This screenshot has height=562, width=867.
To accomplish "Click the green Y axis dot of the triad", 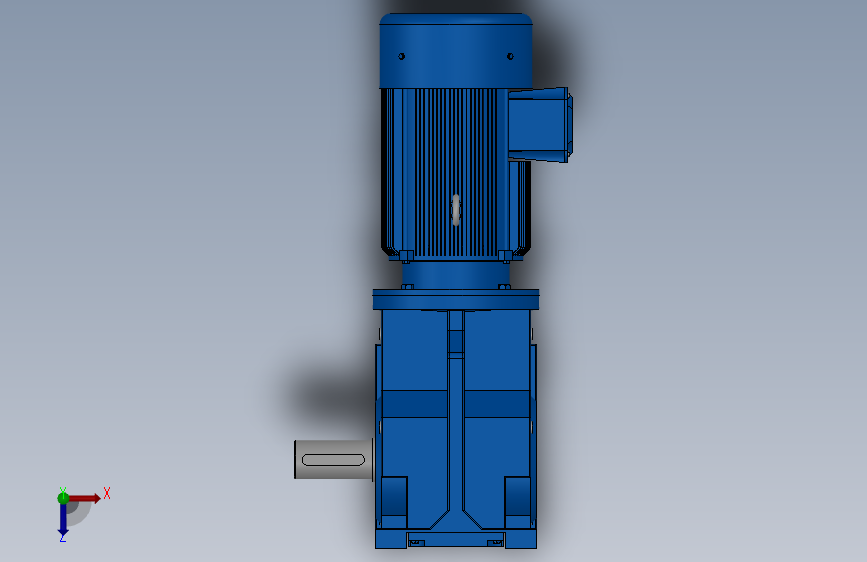I will coord(63,498).
